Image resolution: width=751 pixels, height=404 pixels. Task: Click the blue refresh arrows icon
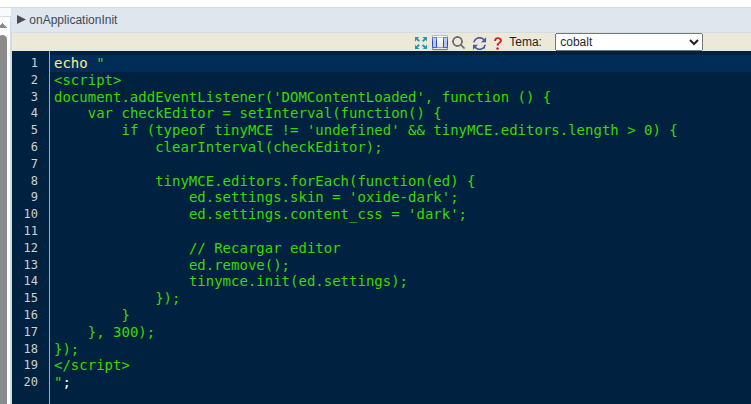(x=479, y=43)
